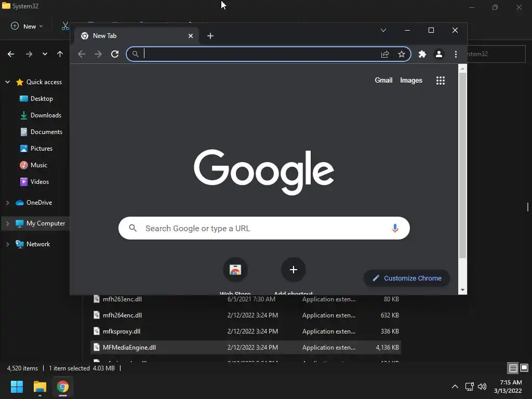This screenshot has width=532, height=399.
Task: Open the clock showing 7:15 AM
Action: coord(508,387)
